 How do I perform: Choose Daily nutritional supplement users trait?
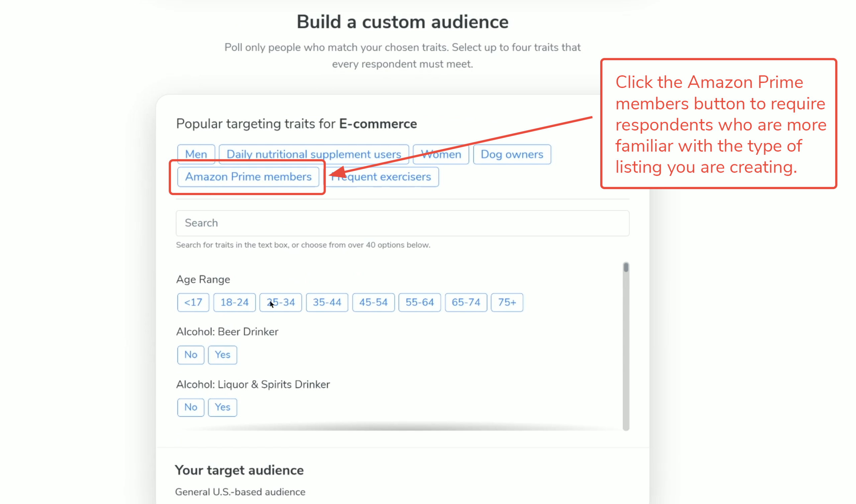[x=314, y=154]
